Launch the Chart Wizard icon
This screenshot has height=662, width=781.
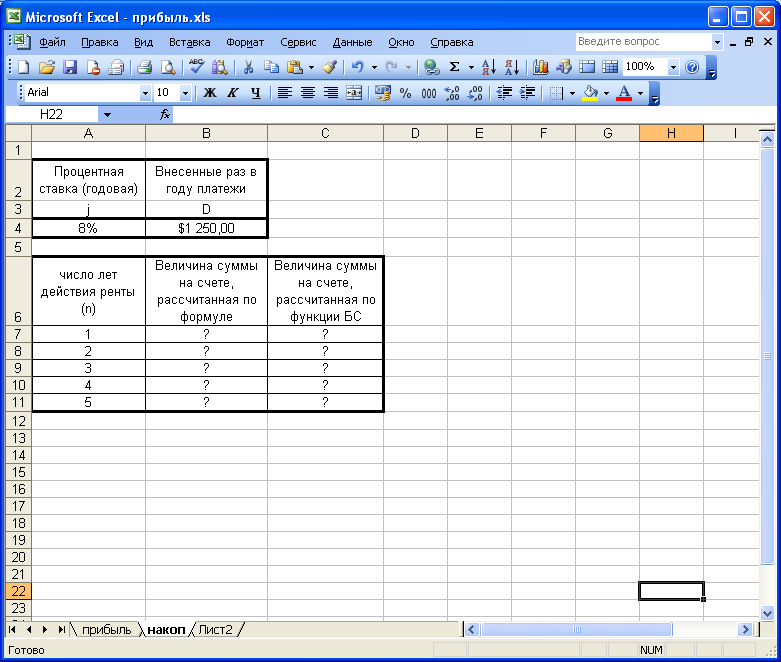click(x=540, y=67)
